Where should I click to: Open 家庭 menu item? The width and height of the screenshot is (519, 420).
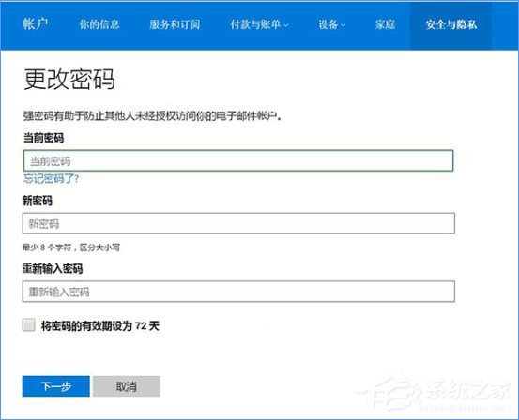[385, 24]
